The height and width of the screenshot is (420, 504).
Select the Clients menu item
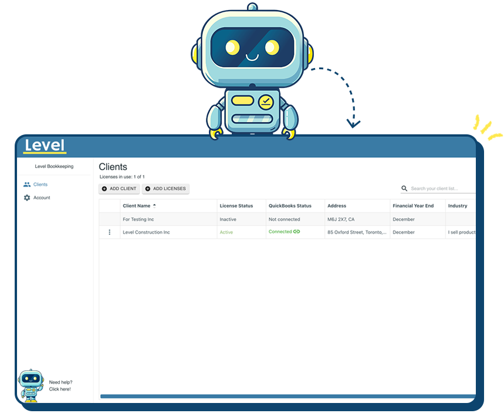[40, 184]
